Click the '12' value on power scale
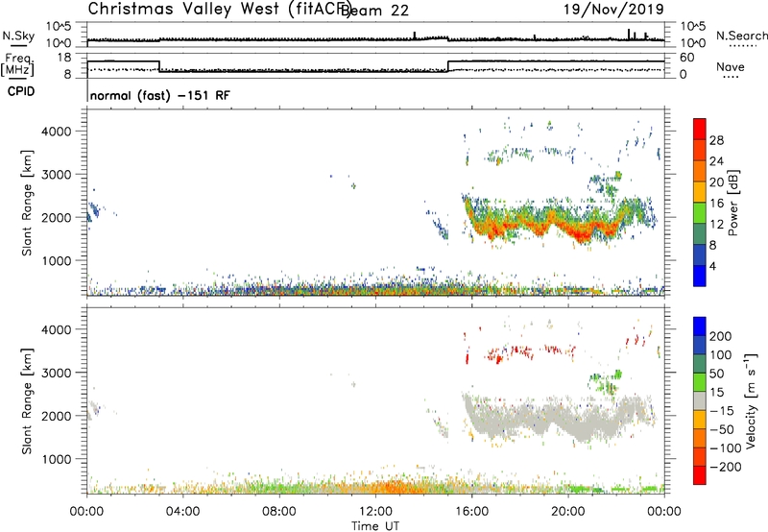 click(716, 225)
